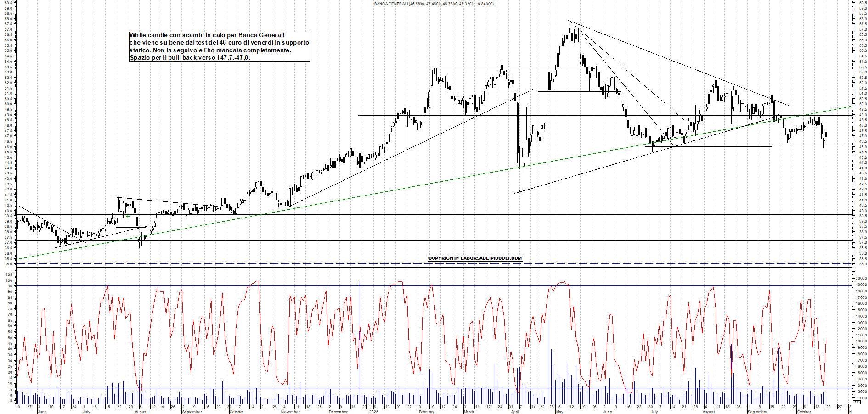Click the May label on time axis
This screenshot has height=414, width=868.
point(559,412)
